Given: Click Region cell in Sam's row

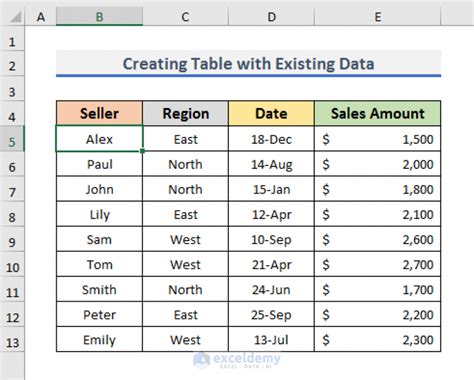Looking at the screenshot, I should (185, 239).
